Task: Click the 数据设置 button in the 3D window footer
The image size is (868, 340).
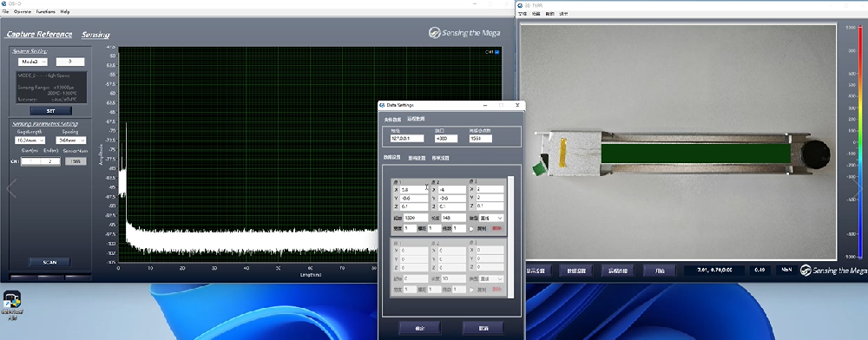Action: (x=576, y=271)
